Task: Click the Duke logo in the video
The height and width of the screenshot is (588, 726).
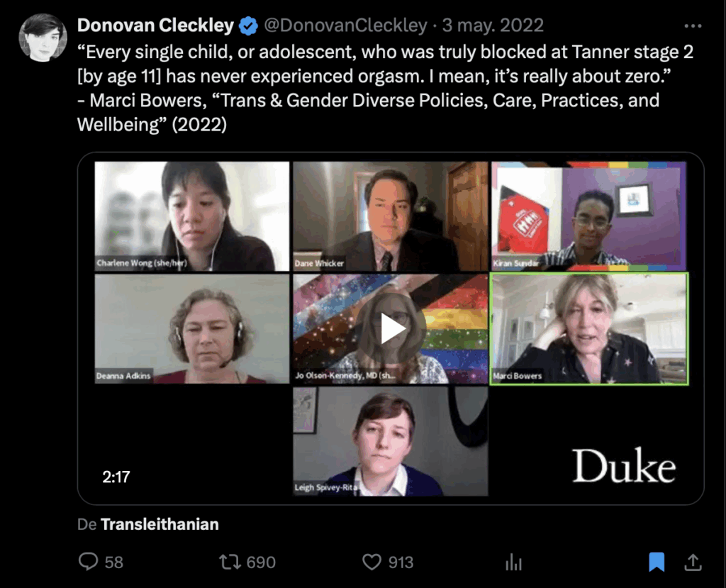Action: click(x=624, y=466)
